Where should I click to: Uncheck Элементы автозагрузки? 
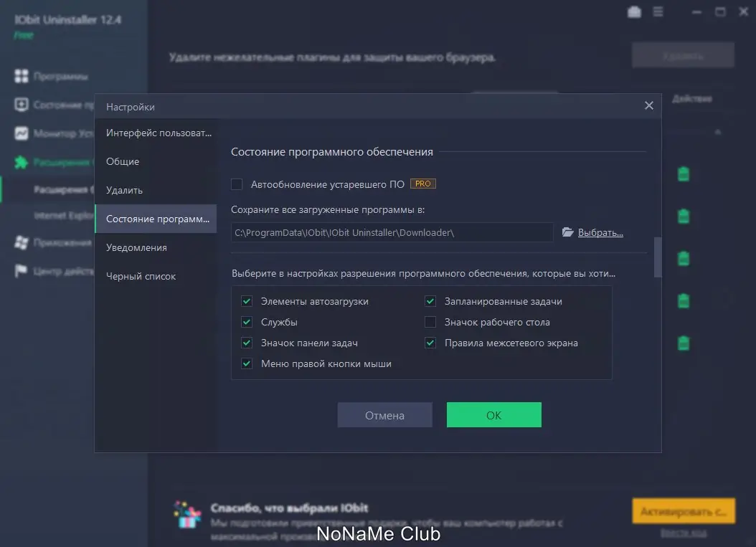pyautogui.click(x=246, y=301)
